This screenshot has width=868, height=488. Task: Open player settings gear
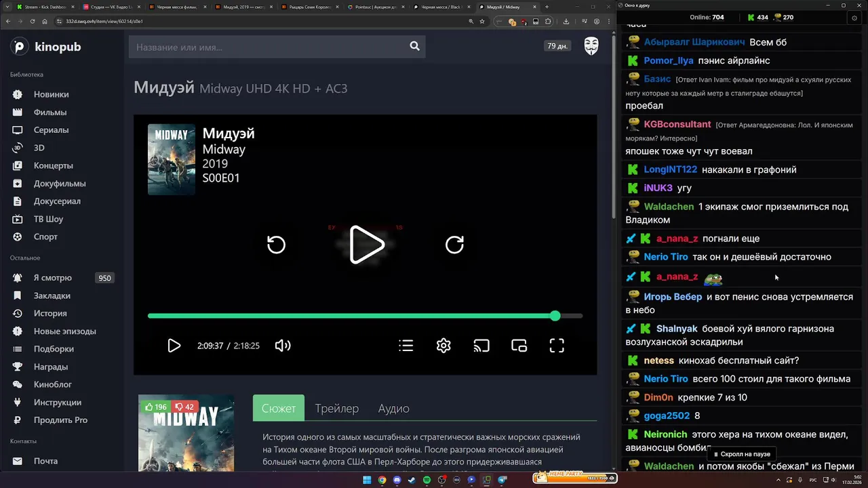(x=443, y=346)
